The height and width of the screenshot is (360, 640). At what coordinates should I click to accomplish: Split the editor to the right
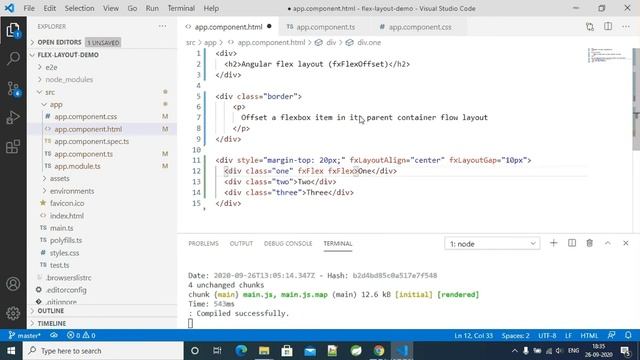pyautogui.click(x=608, y=27)
